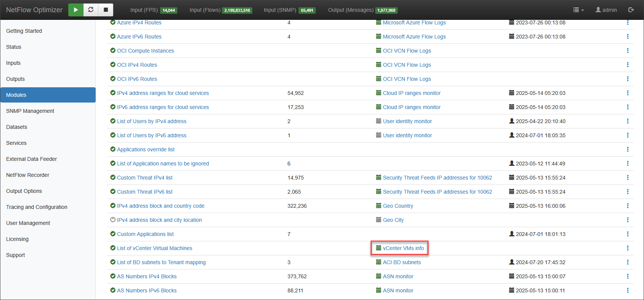Click module icon beside Geo City
644x300 pixels.
(x=379, y=220)
